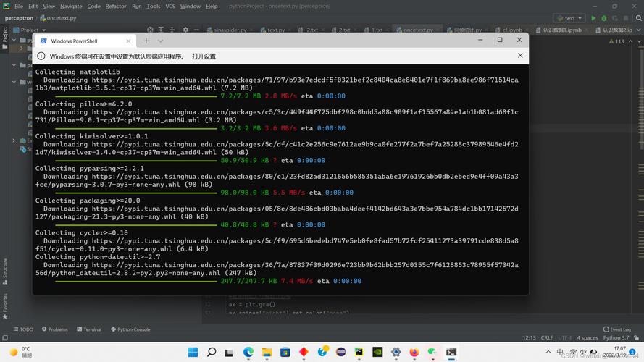
Task: Click the perceptron breadcrumb in PyCharm
Action: tap(19, 18)
